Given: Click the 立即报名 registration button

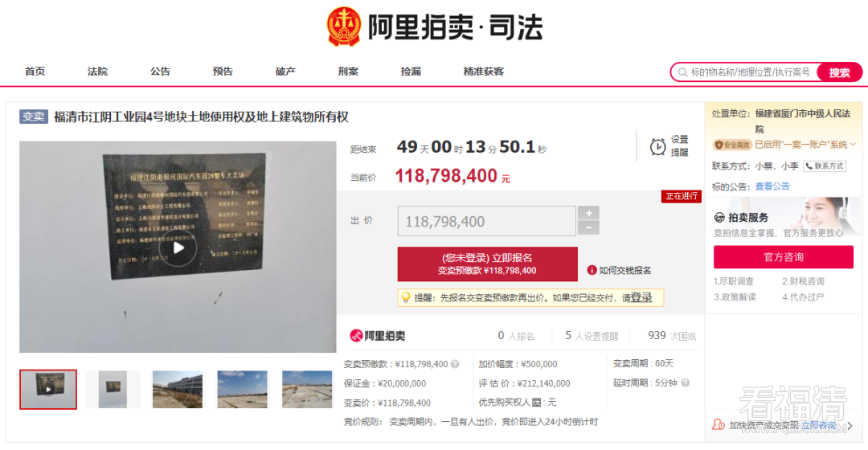Looking at the screenshot, I should pos(488,264).
